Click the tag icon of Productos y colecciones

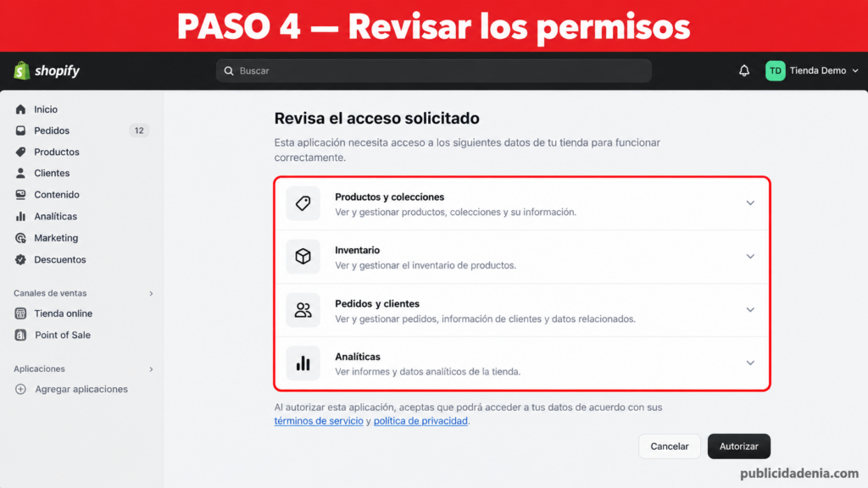click(303, 203)
